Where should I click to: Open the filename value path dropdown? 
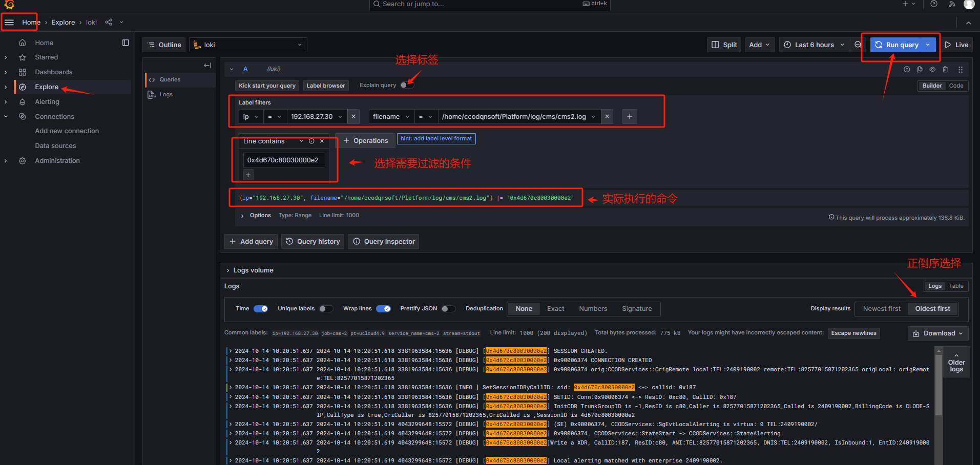click(x=519, y=117)
